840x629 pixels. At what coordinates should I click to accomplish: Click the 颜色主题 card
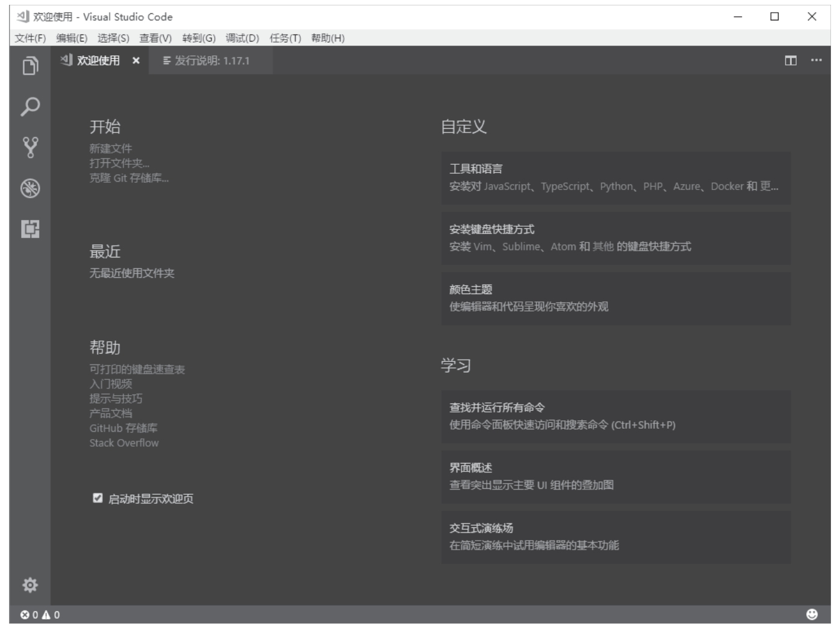(616, 298)
